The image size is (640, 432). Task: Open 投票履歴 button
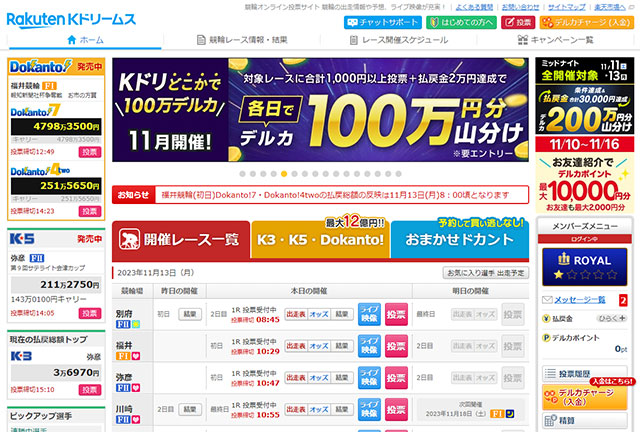coord(584,374)
